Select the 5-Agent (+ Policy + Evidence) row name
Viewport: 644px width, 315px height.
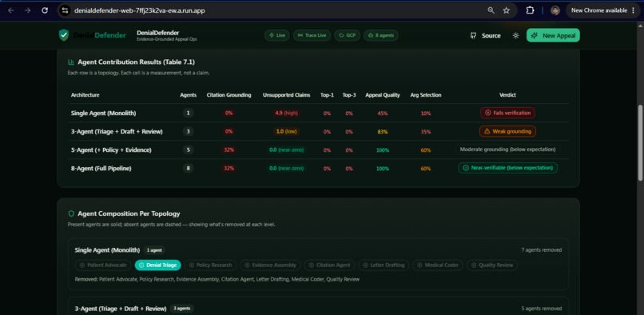(111, 150)
